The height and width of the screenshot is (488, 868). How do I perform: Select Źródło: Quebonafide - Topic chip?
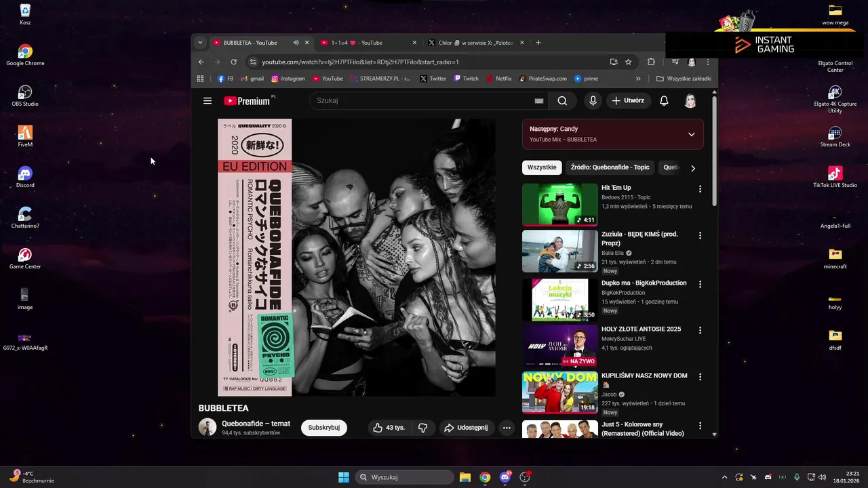(x=610, y=167)
